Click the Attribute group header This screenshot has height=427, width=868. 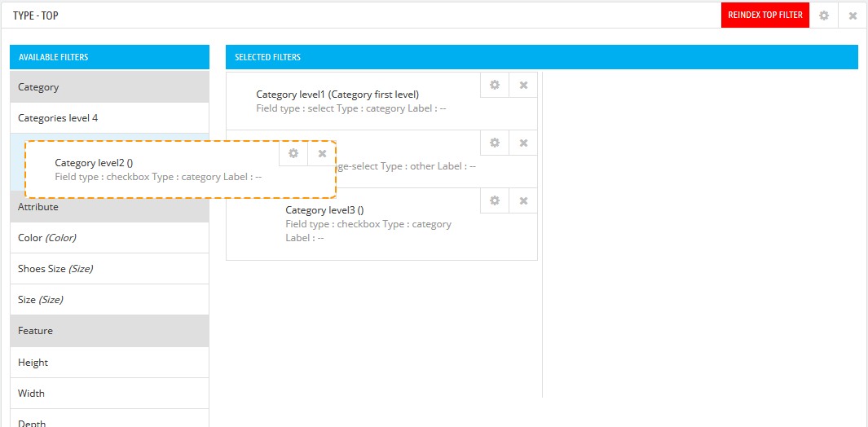point(109,207)
